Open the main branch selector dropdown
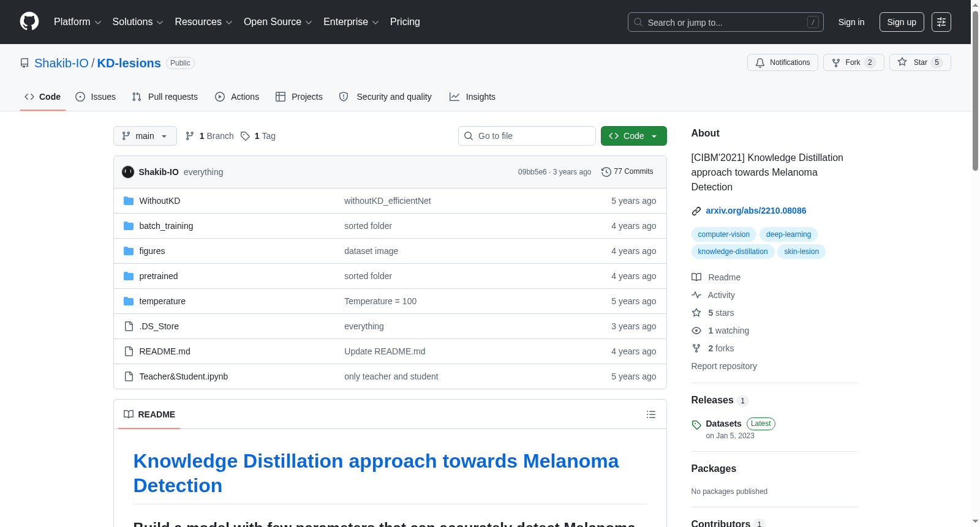 click(145, 136)
